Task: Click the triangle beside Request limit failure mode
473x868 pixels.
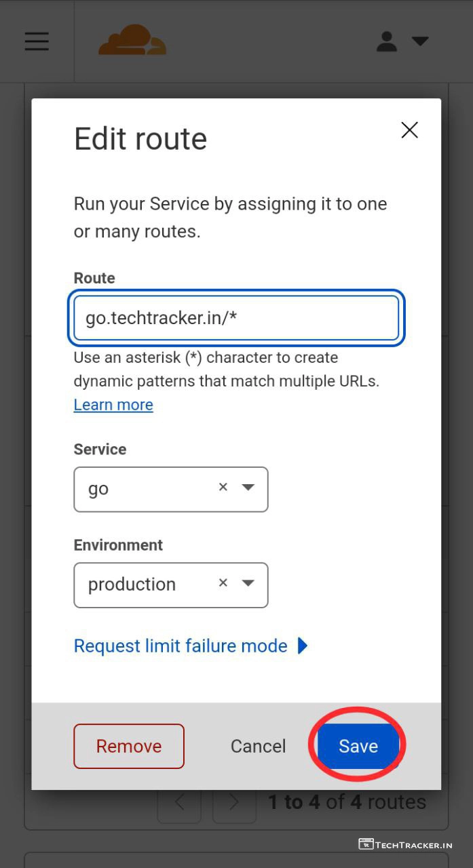Action: tap(303, 646)
